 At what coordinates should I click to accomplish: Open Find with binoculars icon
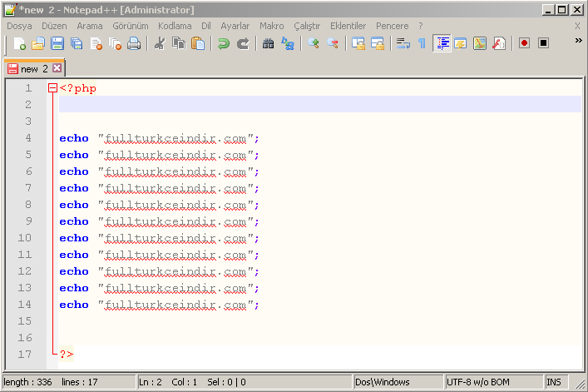pos(268,43)
